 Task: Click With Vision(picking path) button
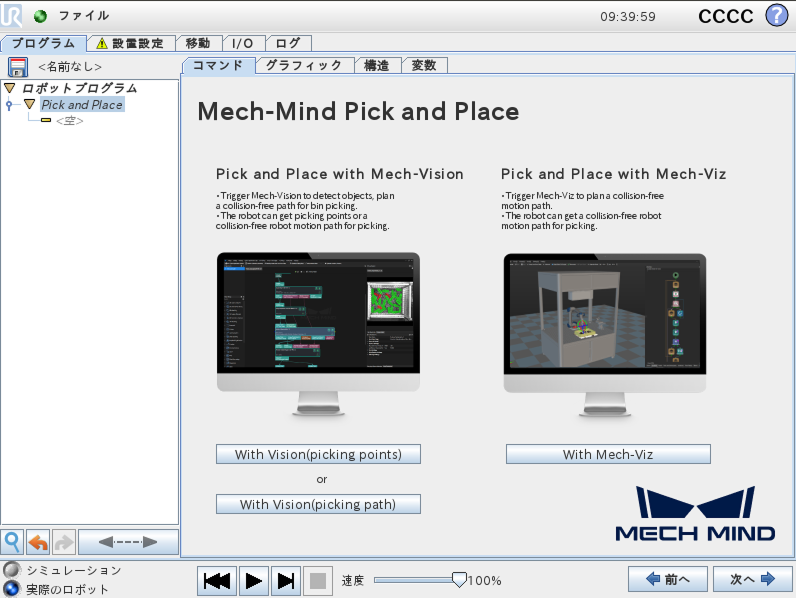318,504
